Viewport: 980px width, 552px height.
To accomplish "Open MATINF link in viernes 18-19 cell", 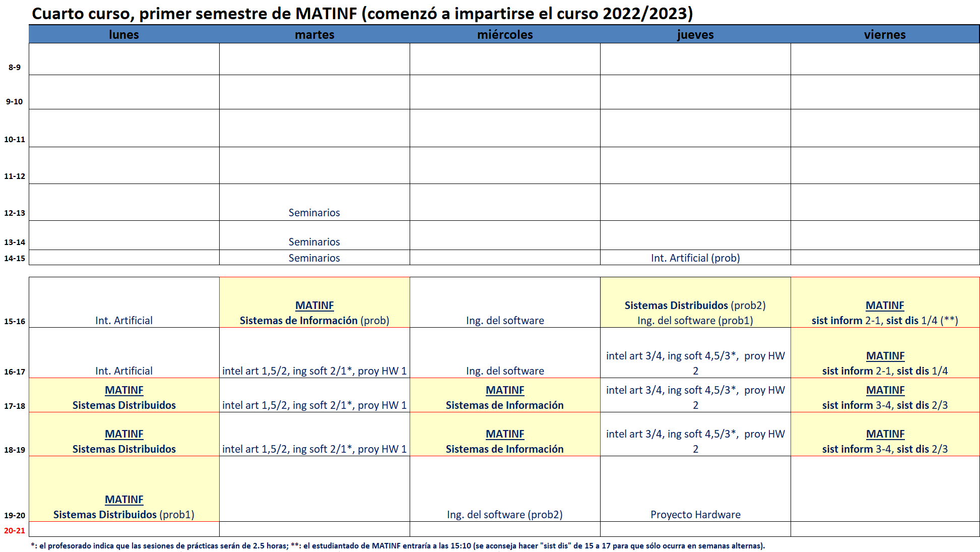I will 885,434.
